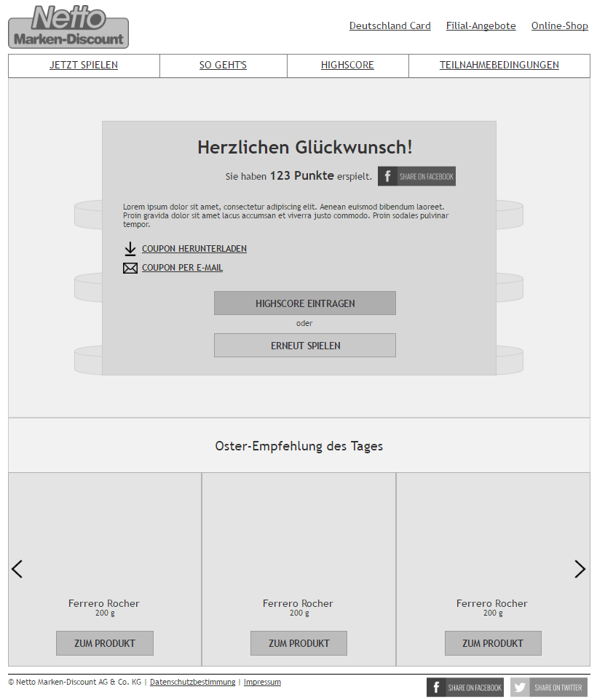597x700 pixels.
Task: Go to Filial-Angebote
Action: coord(481,26)
